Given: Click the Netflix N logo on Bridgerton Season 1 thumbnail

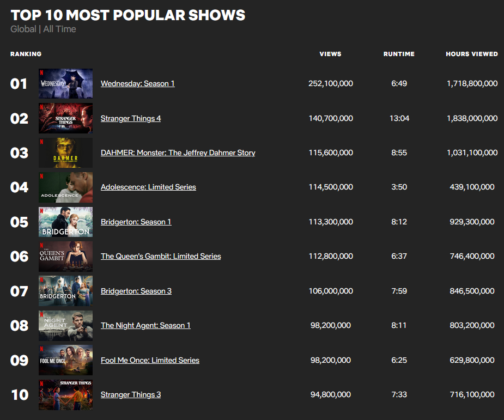Looking at the screenshot, I should [42, 211].
